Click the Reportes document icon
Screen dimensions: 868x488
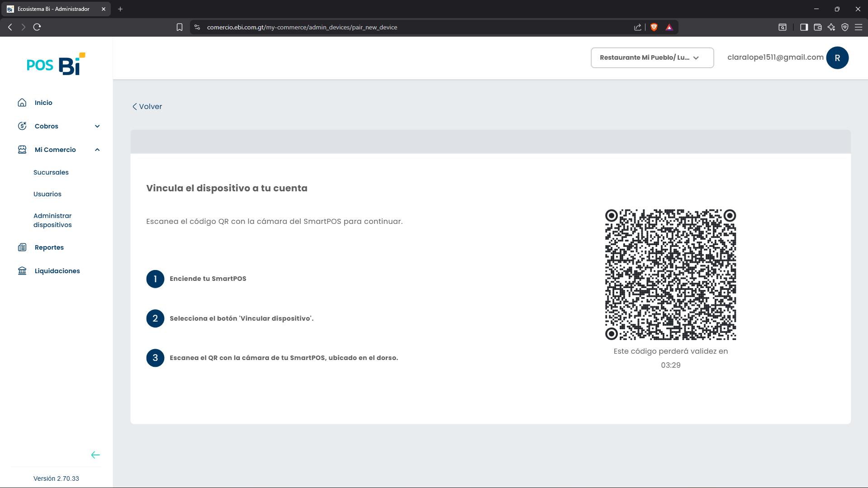[22, 247]
